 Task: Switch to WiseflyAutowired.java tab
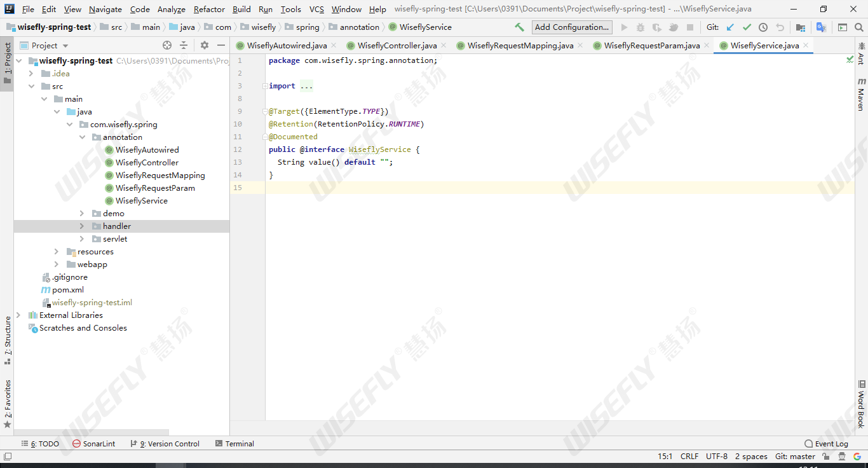pos(287,46)
